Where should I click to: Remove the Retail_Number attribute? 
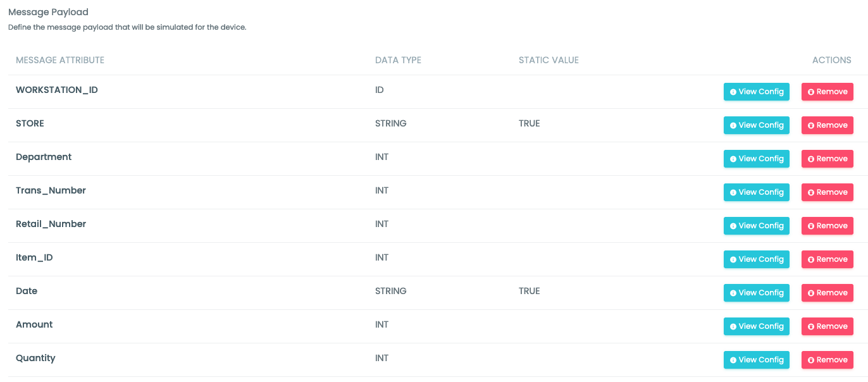pyautogui.click(x=828, y=226)
